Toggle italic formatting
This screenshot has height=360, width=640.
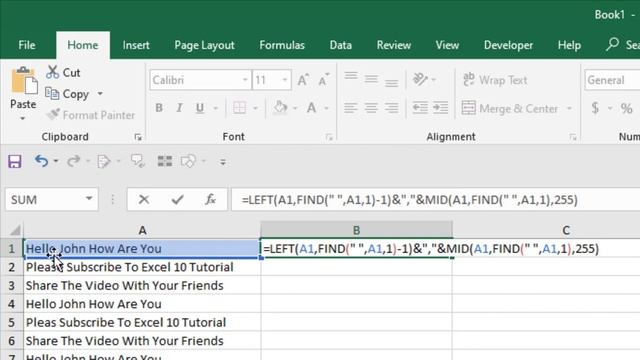coord(179,108)
